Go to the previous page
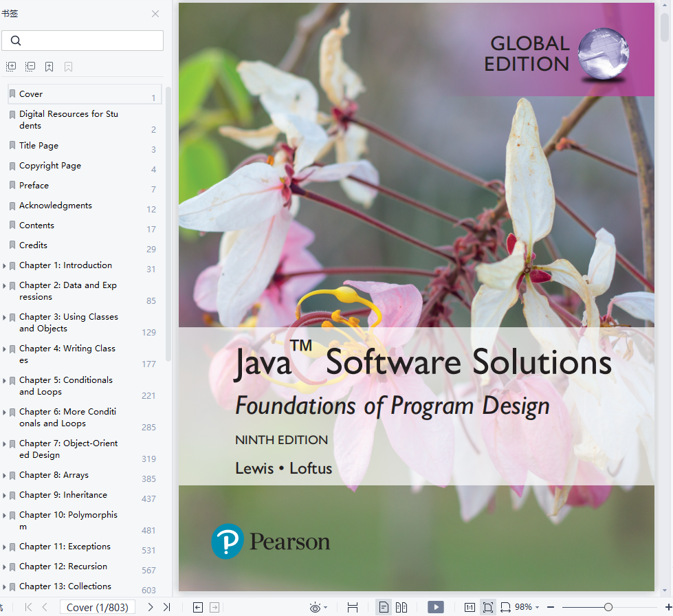673x616 pixels. tap(45, 607)
